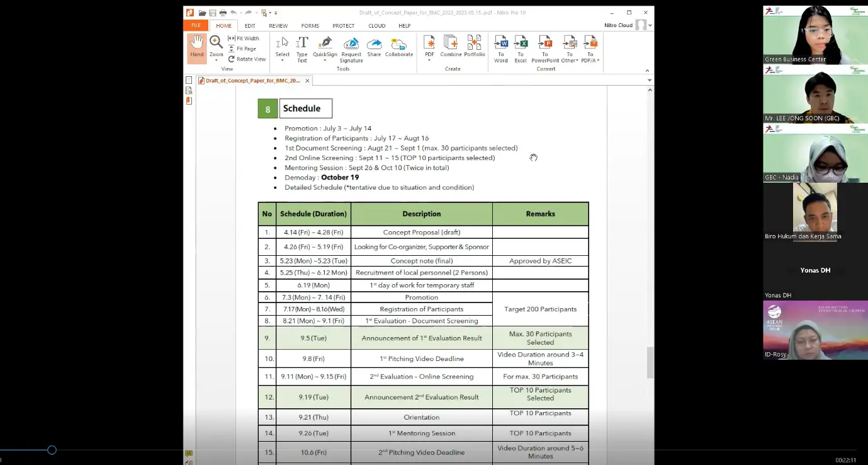
Task: Click the document vertical scrollbar thumb
Action: pos(650,362)
